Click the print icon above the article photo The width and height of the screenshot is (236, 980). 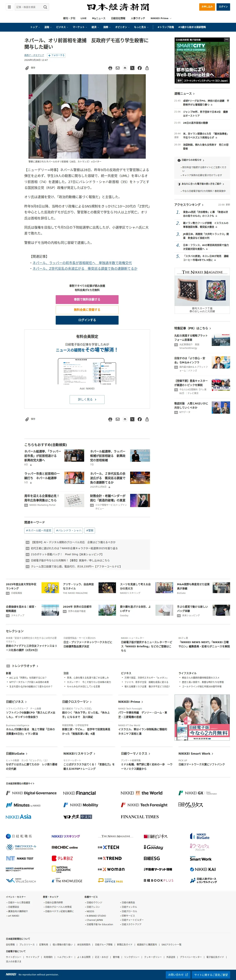[x=110, y=68]
